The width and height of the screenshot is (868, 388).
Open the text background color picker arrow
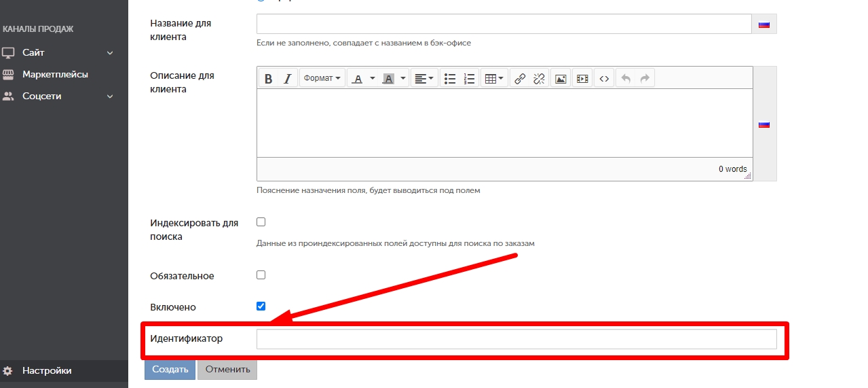[403, 79]
